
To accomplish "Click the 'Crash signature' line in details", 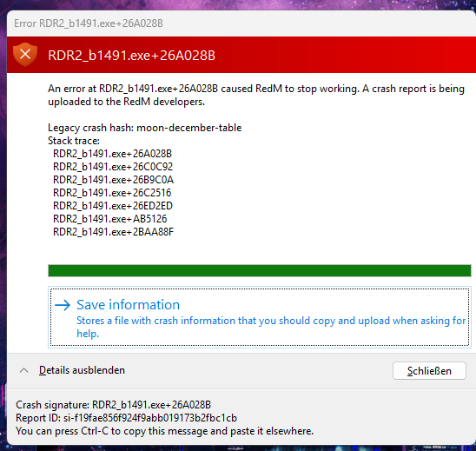I will (x=113, y=405).
